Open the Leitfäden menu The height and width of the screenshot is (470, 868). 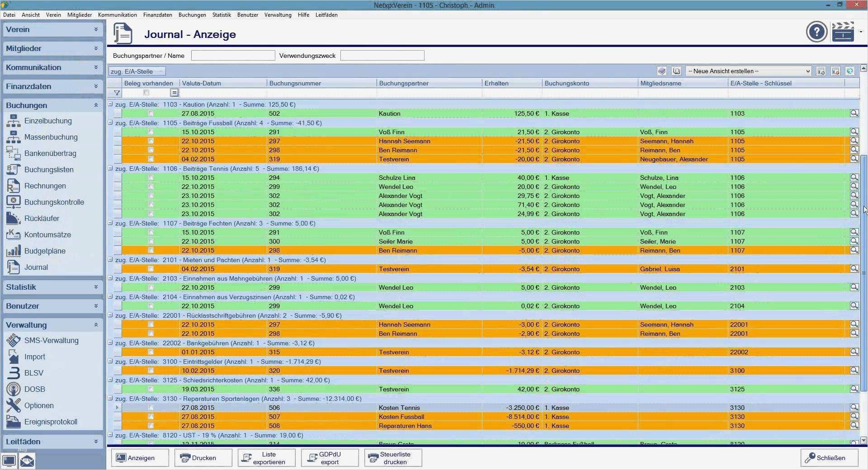tap(326, 15)
